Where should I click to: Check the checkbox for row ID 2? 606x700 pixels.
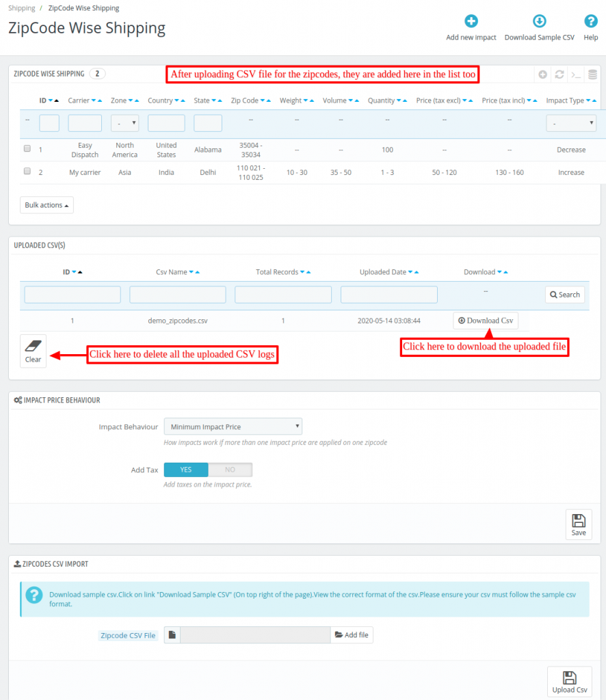point(27,171)
